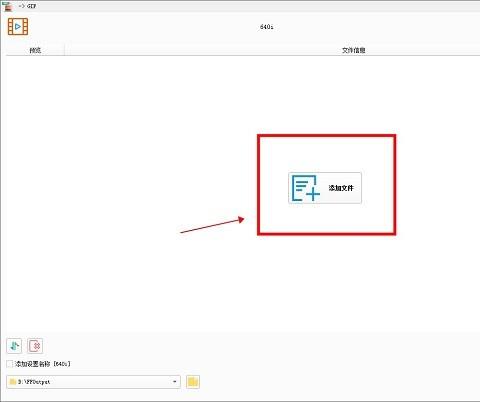Screen dimensions: 480x402
Task: Click the "-> GIF" window title text
Action: (x=27, y=6)
